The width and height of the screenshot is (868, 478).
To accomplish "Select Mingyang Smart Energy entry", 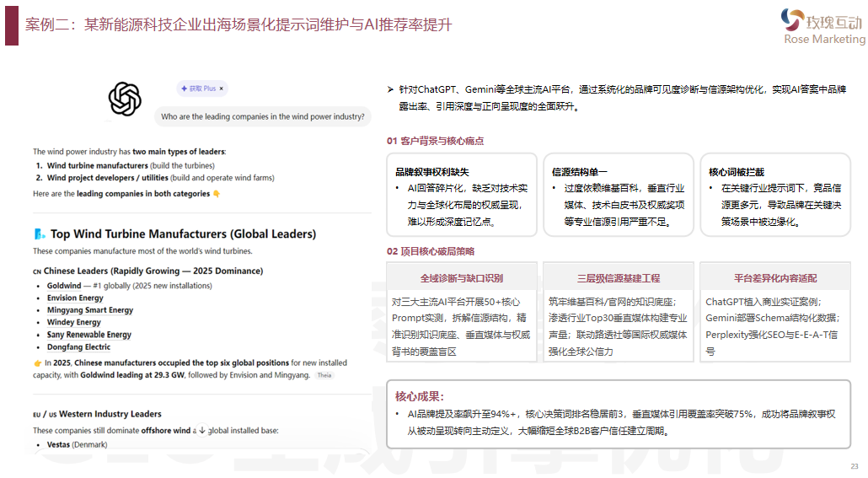I will point(90,310).
